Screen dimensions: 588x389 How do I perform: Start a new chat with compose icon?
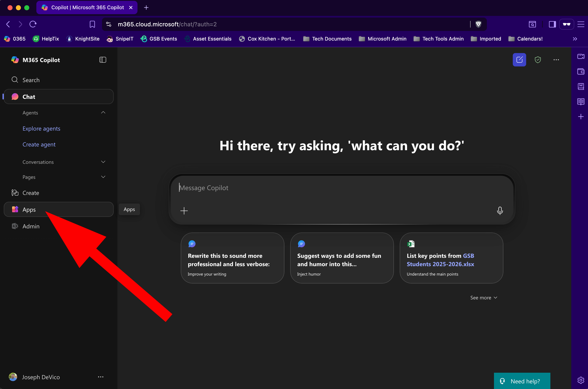(x=519, y=60)
